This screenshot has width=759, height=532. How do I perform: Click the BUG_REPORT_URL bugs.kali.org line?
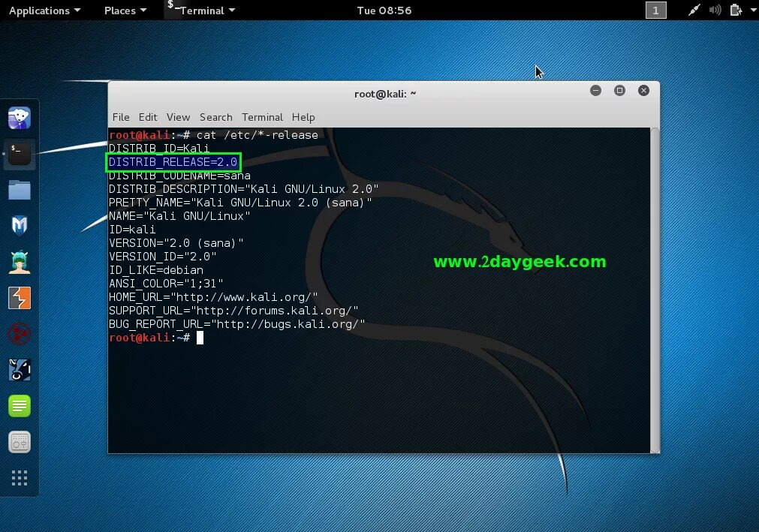tap(236, 324)
